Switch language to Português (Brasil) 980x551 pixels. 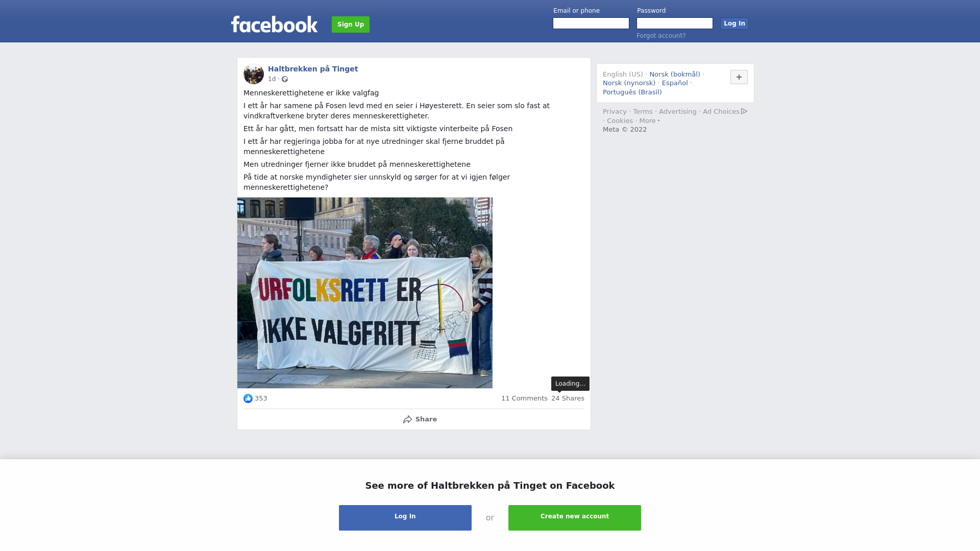click(632, 92)
